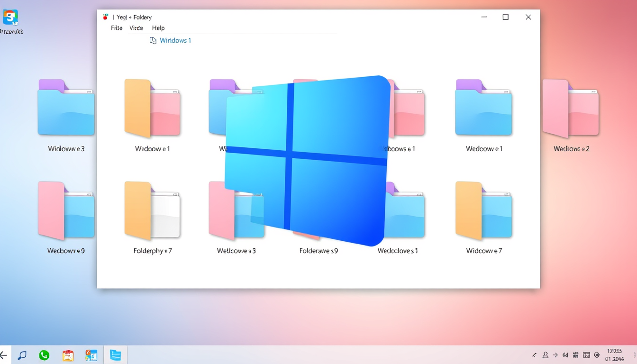Click the pen icon in the system tray

coord(534,355)
